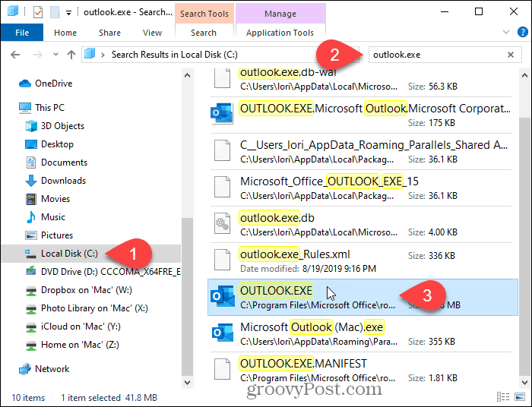The width and height of the screenshot is (532, 407).
Task: Select iCloud on 'Mac' (Y:) drive
Action: click(81, 327)
